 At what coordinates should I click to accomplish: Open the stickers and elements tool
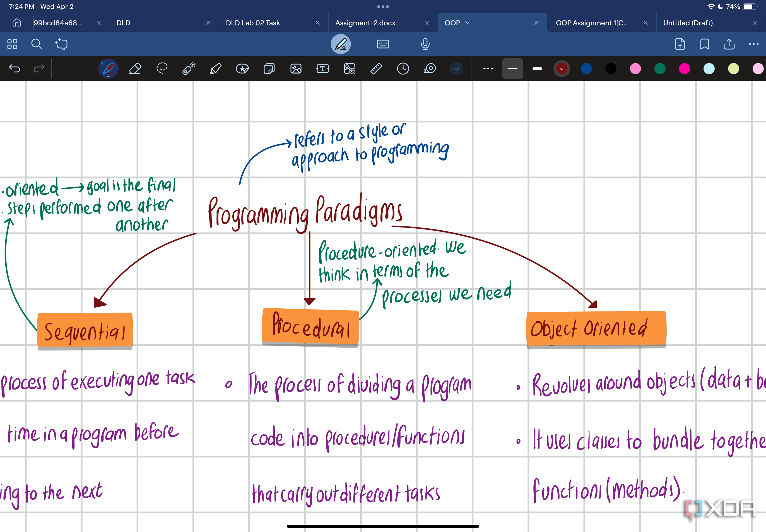tap(242, 69)
